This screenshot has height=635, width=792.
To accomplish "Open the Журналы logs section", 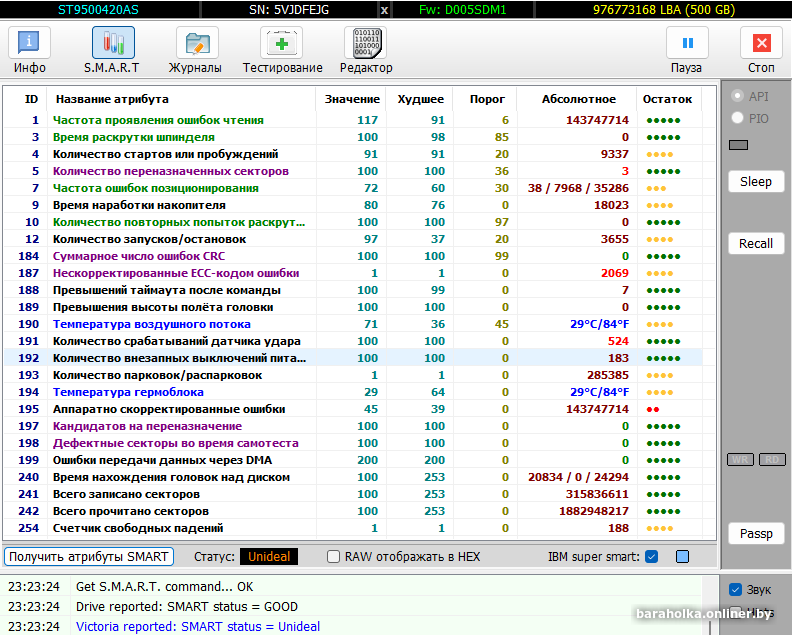I will click(195, 50).
